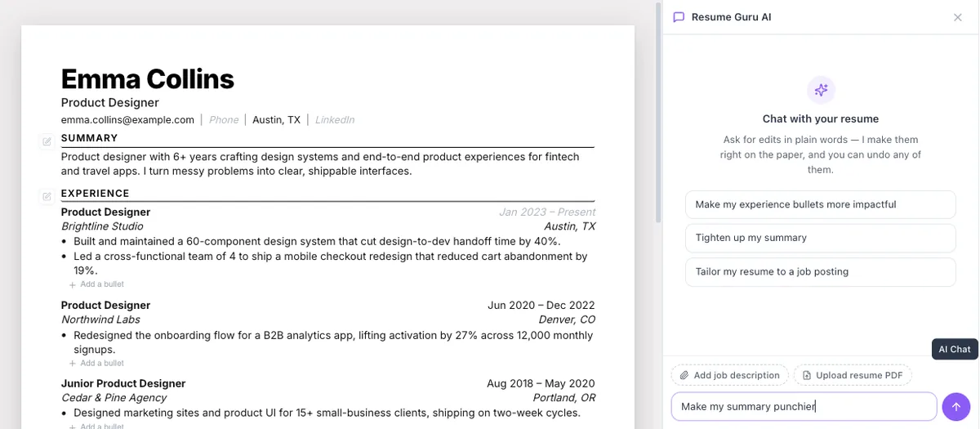
Task: Choose 'Tighten up my summary' suggestion
Action: [x=821, y=238]
